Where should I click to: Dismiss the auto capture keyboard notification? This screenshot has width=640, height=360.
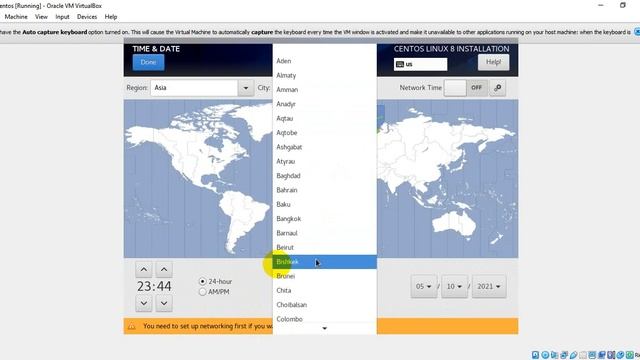tap(637, 32)
